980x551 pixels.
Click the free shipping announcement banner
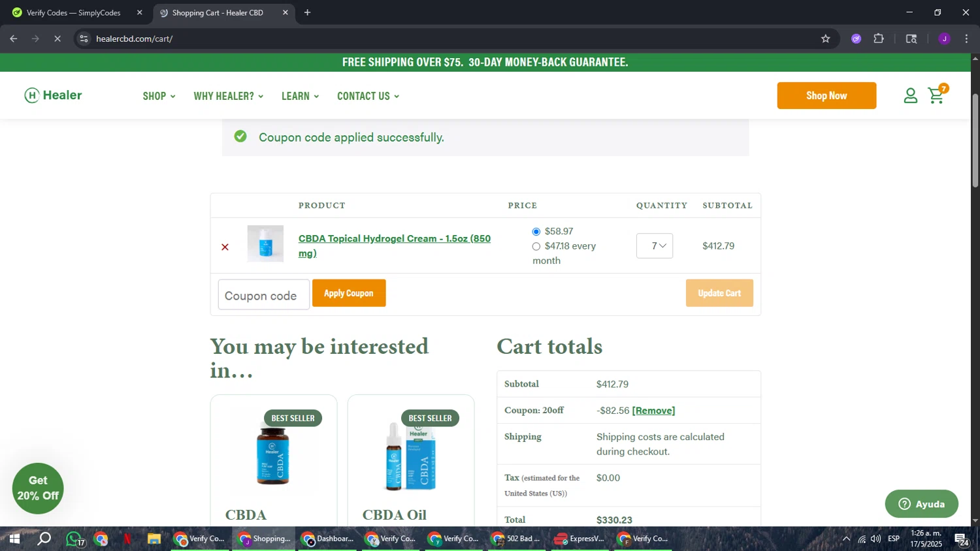click(x=485, y=62)
